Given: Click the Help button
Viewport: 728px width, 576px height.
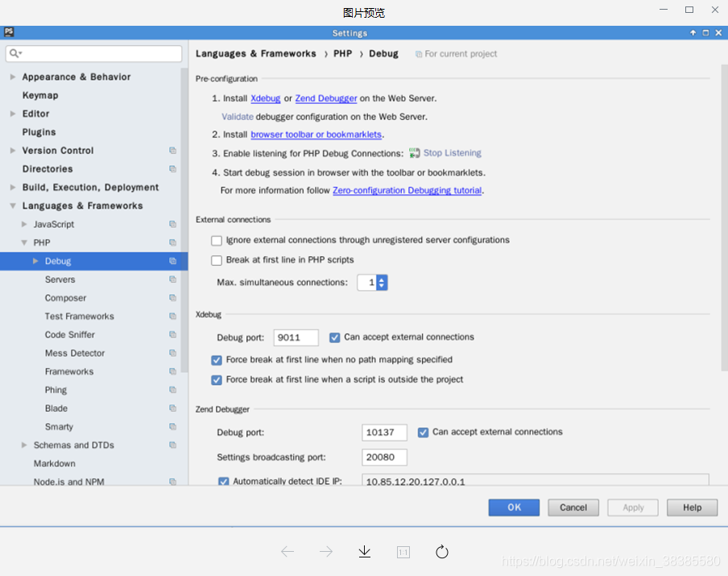Looking at the screenshot, I should (693, 508).
